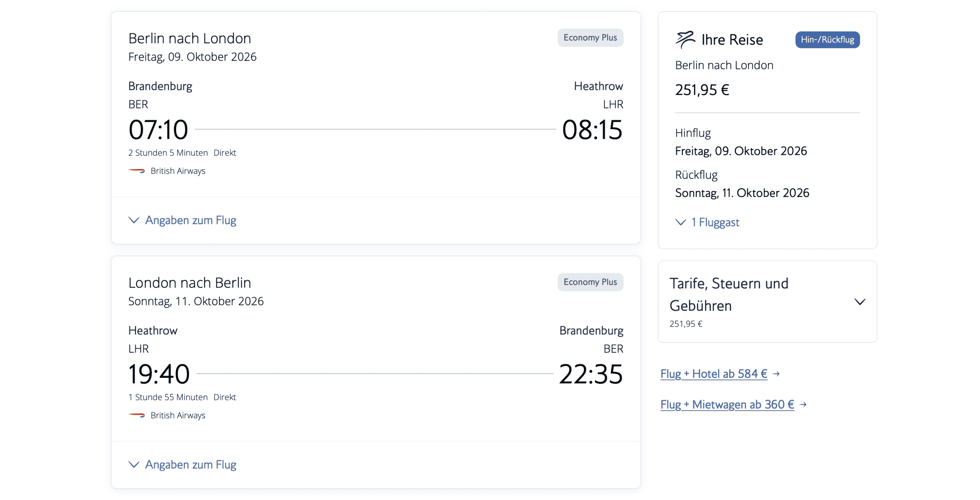Click the 251,95 € total price in Ihre Reise
Image resolution: width=980 pixels, height=500 pixels.
[x=702, y=90]
